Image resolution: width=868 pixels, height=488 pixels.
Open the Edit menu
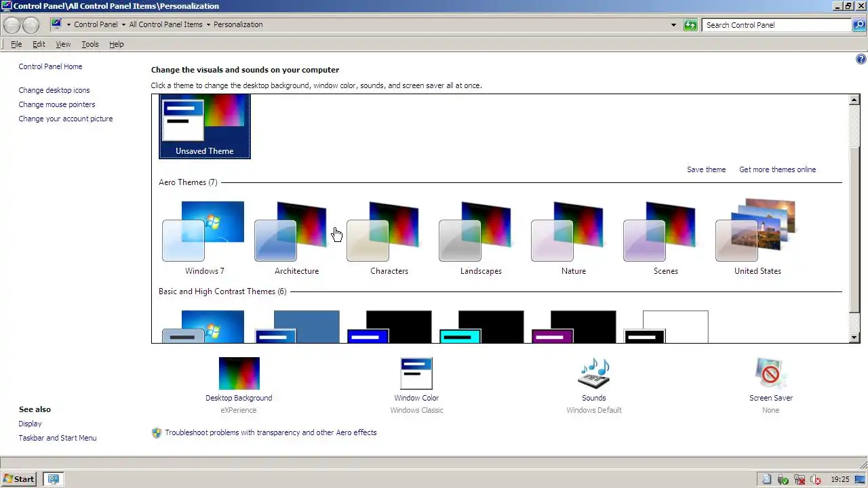click(x=39, y=44)
